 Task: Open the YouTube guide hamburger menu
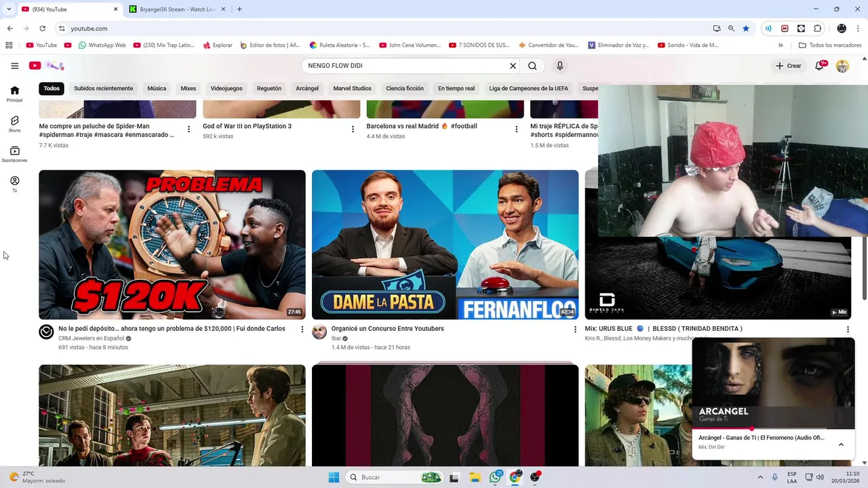point(14,66)
